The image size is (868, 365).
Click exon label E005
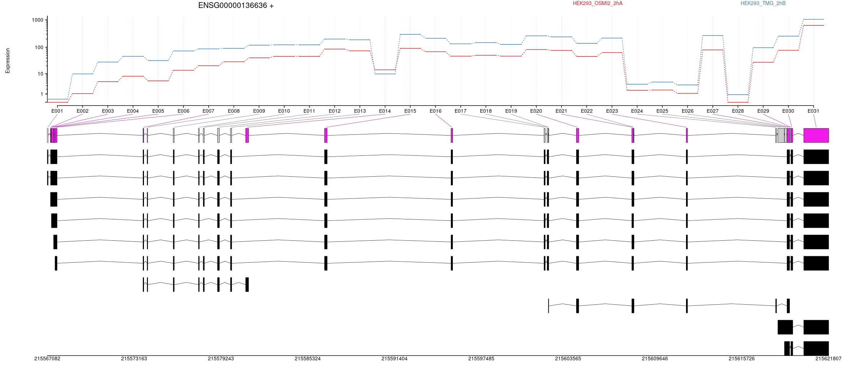tap(158, 111)
